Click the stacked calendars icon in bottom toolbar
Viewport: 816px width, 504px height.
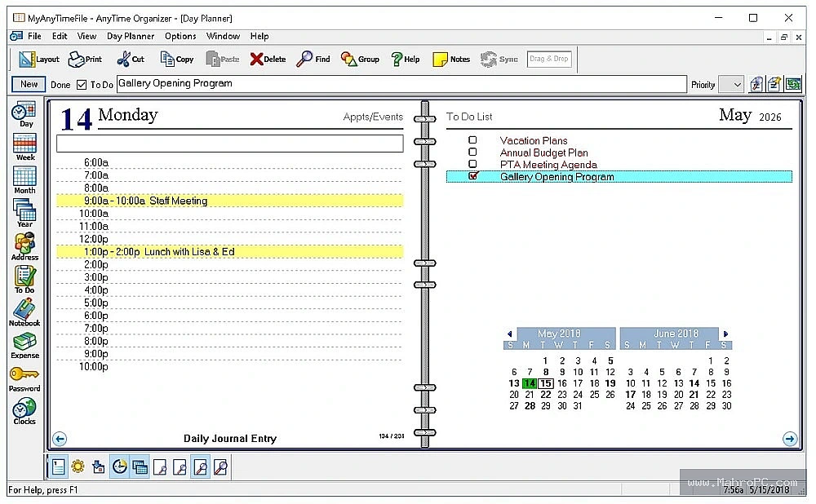click(x=140, y=467)
